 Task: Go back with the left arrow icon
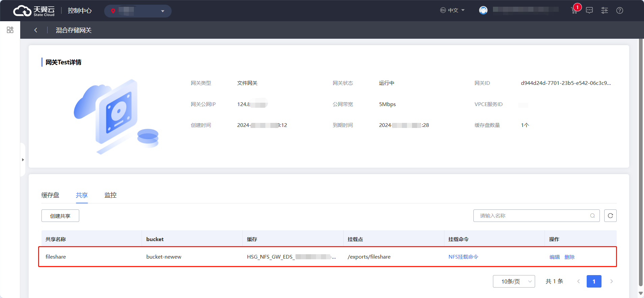pos(36,30)
